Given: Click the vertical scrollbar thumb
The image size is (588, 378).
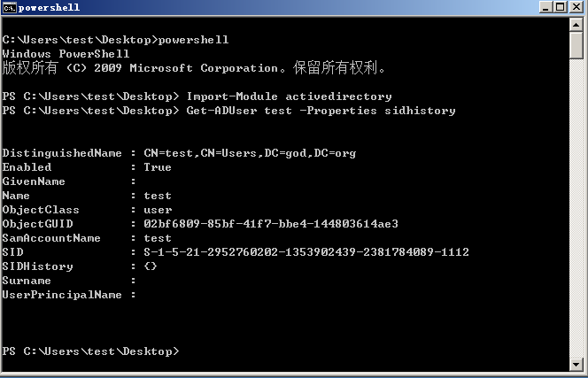Looking at the screenshot, I should click(576, 45).
